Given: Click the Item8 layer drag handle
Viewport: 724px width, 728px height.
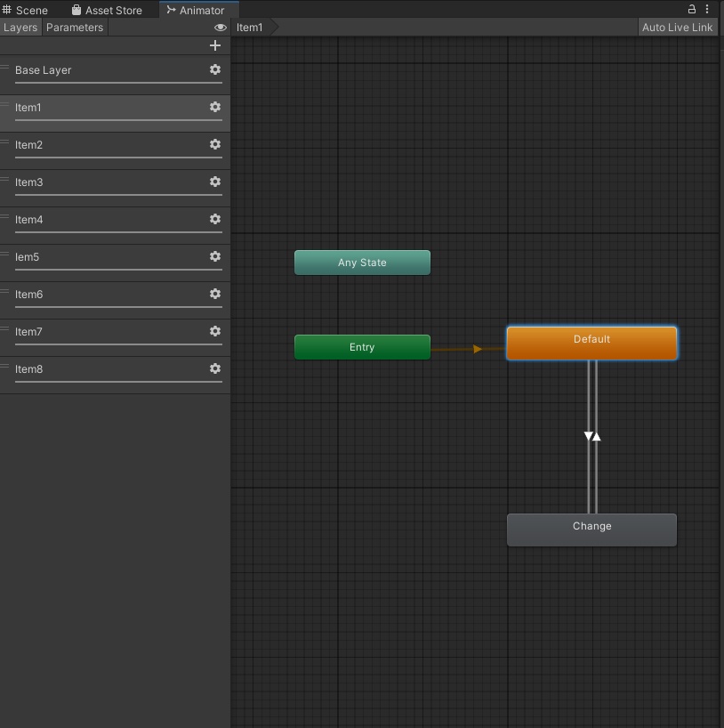Looking at the screenshot, I should [x=4, y=366].
